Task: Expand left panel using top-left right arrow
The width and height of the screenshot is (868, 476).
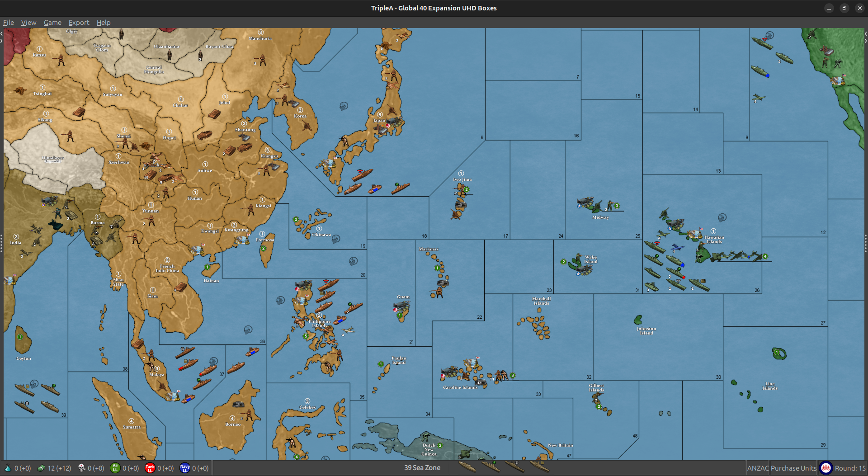Action: click(2, 41)
